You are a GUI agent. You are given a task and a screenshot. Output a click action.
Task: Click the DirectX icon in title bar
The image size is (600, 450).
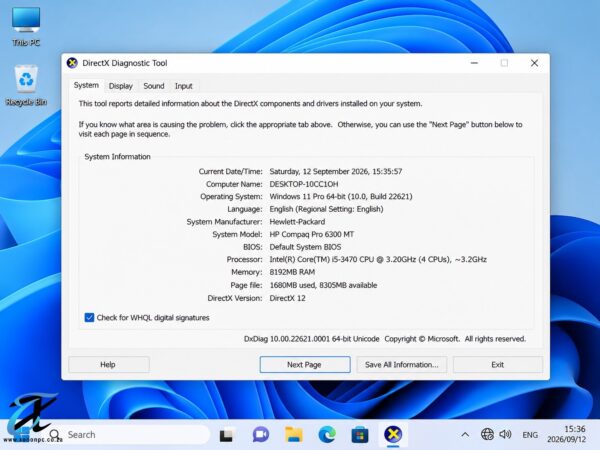click(x=72, y=63)
